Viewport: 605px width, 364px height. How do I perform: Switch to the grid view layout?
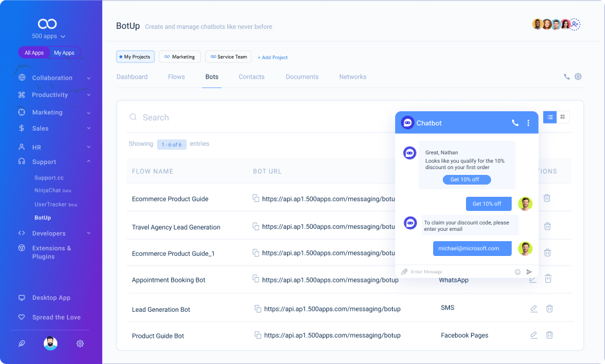tap(563, 117)
